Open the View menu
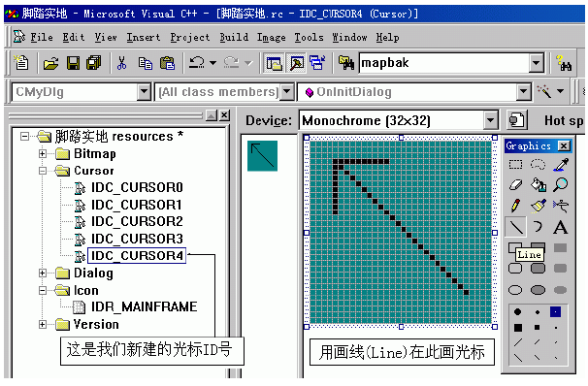This screenshot has width=588, height=386. click(x=106, y=37)
